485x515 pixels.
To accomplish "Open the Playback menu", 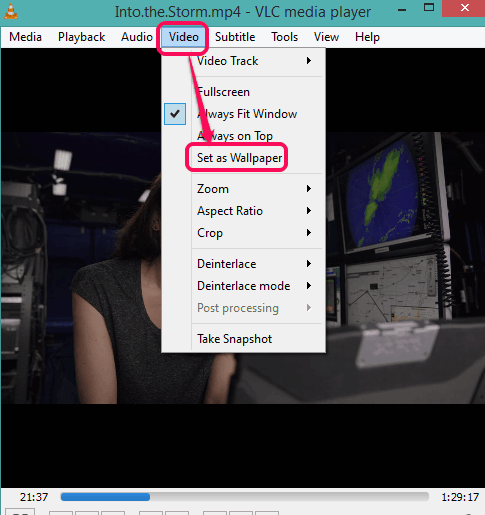I will (x=82, y=37).
